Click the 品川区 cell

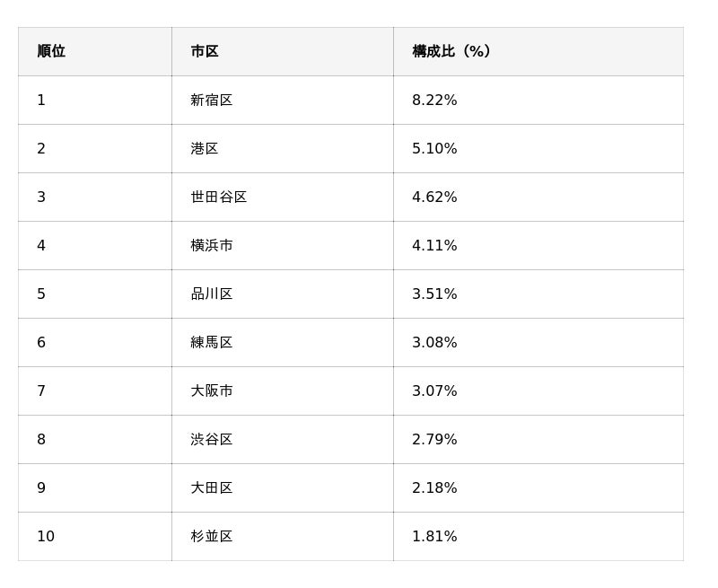tap(212, 294)
